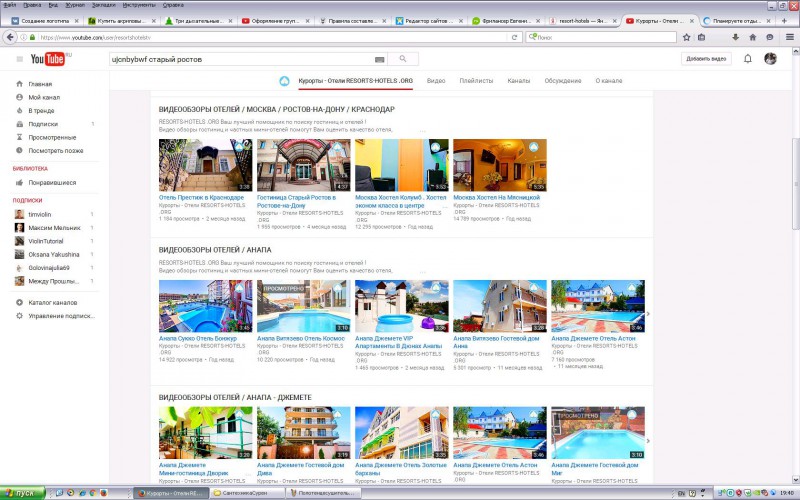Click the browser URL address bar

[273, 37]
